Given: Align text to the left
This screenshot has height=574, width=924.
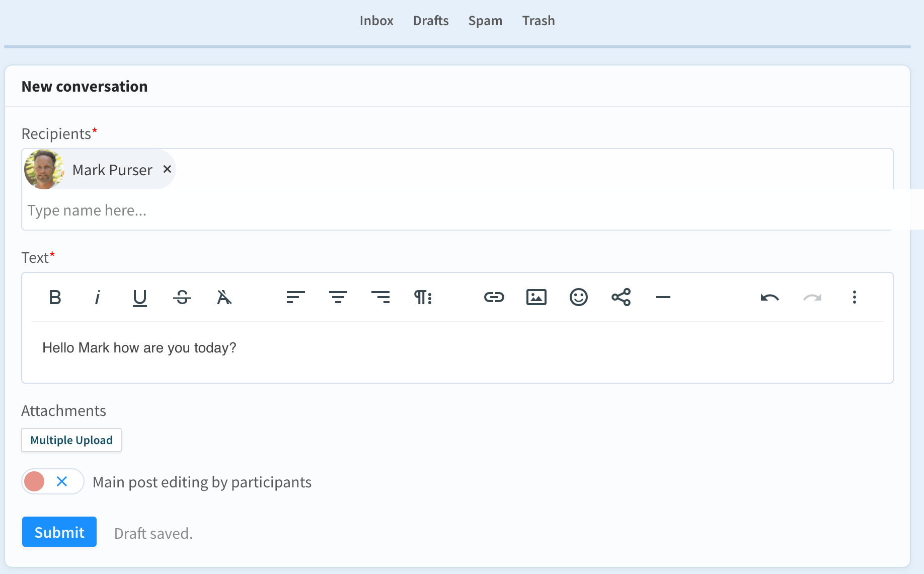Looking at the screenshot, I should pyautogui.click(x=295, y=298).
